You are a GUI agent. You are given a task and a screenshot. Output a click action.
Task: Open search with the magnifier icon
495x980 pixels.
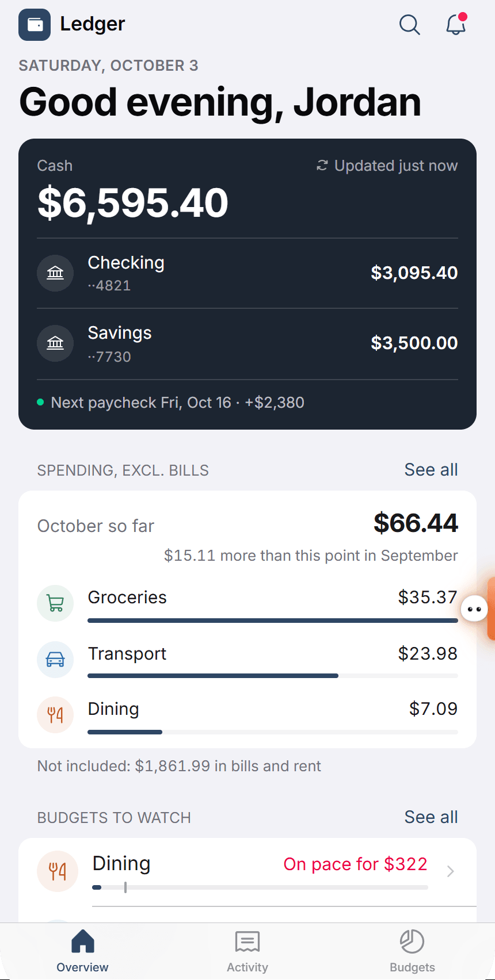(409, 25)
